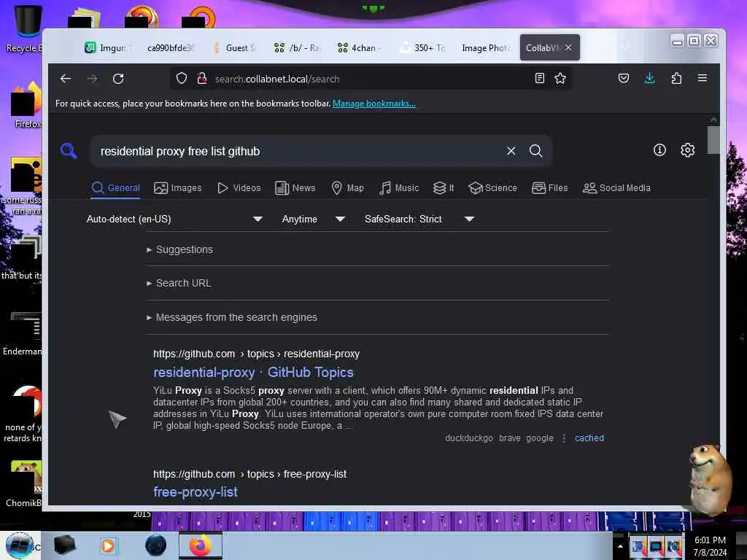Open the extensions puzzle icon
747x560 pixels.
(x=676, y=78)
